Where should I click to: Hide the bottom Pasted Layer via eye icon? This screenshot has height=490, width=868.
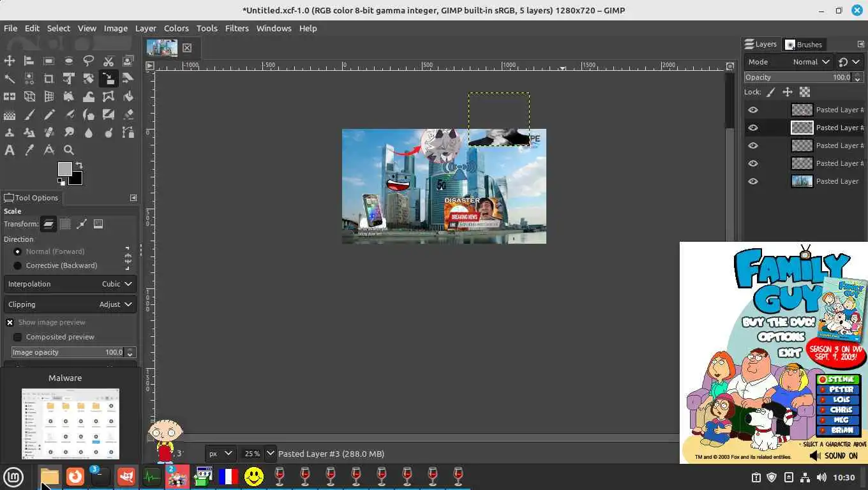pyautogui.click(x=753, y=181)
